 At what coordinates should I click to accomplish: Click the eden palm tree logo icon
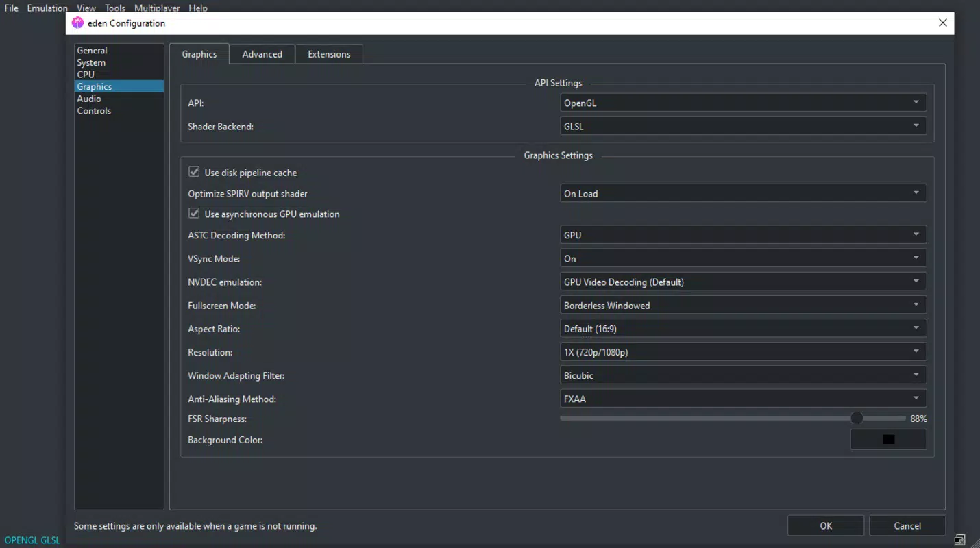[77, 23]
